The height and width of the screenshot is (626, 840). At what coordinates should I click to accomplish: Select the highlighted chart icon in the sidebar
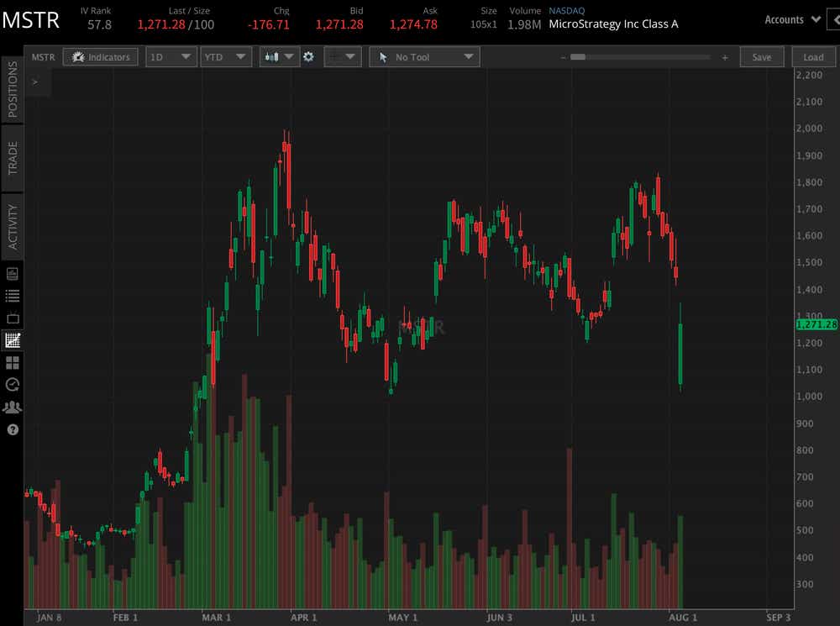pyautogui.click(x=12, y=340)
